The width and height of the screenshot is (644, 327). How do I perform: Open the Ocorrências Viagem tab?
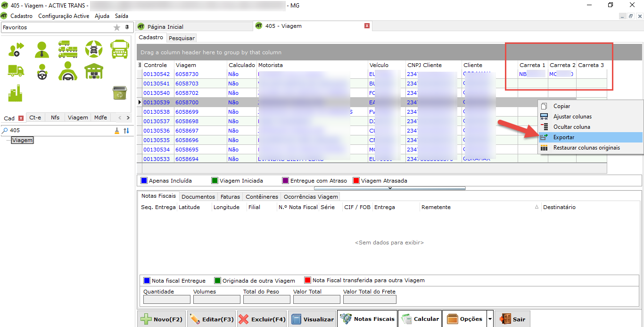tap(310, 197)
